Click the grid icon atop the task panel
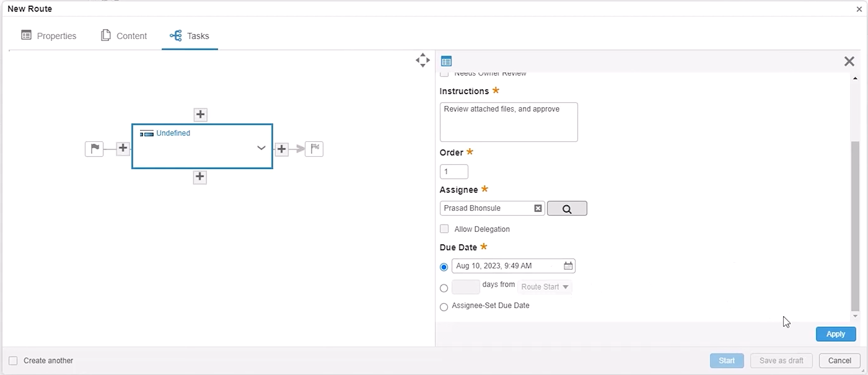 tap(446, 61)
